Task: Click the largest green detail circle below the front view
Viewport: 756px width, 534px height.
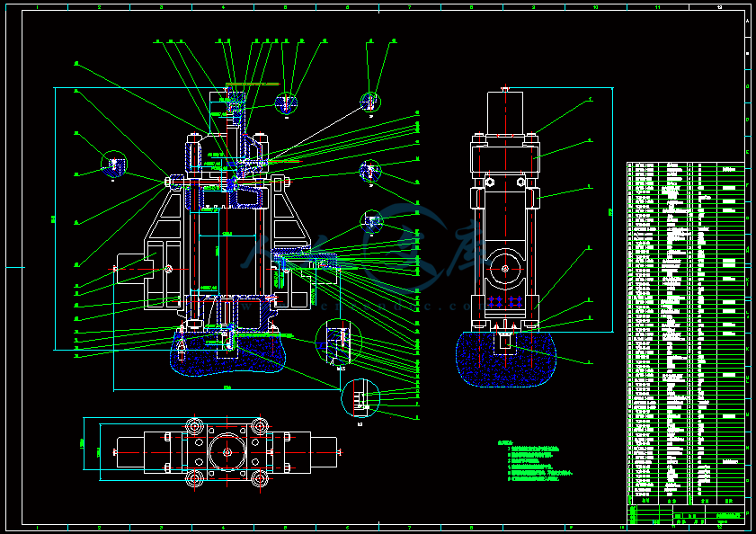Action: tap(339, 342)
